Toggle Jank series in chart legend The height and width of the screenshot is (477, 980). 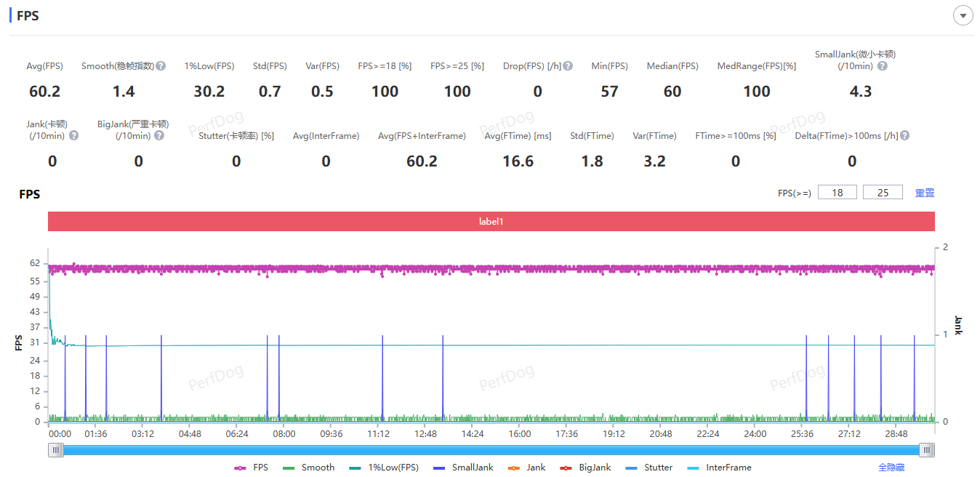527,468
